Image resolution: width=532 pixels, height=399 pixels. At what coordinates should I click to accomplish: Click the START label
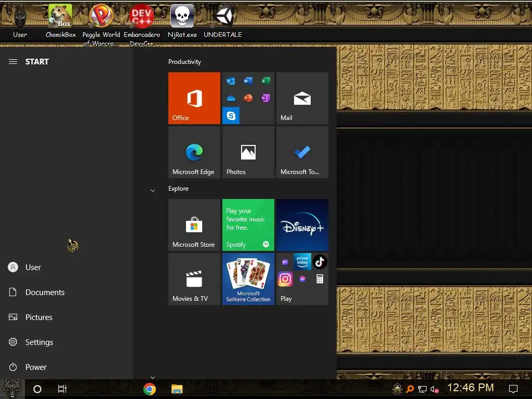37,62
